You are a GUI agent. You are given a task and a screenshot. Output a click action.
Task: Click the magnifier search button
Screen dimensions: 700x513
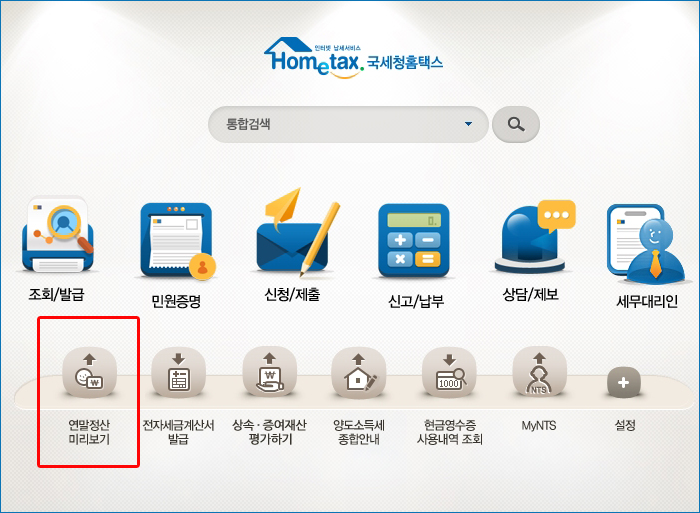(516, 125)
